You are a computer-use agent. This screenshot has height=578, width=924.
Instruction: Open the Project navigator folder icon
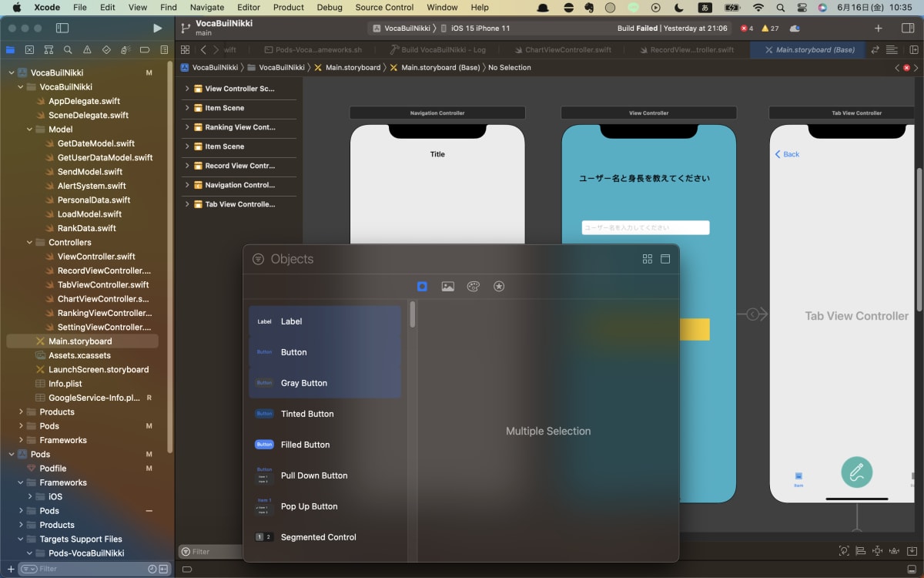pyautogui.click(x=10, y=49)
